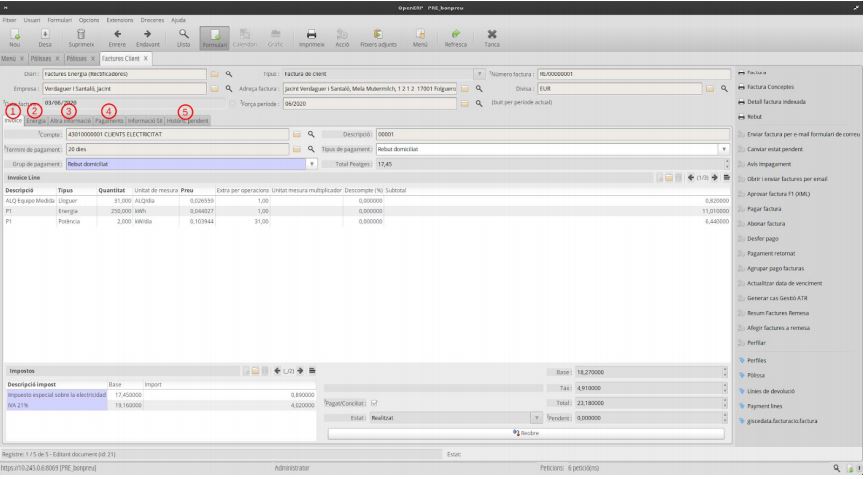This screenshot has width=864, height=479.
Task: Search Diari field with magnifier icon
Action: [229, 73]
